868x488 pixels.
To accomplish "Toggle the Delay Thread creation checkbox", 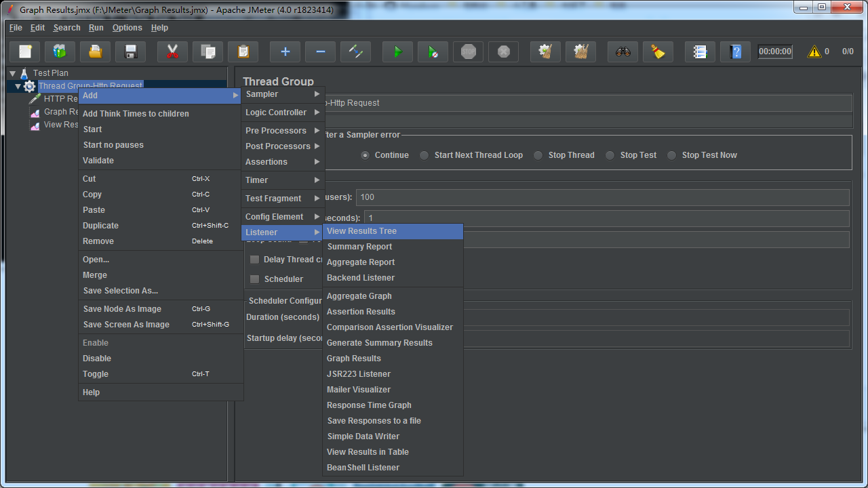I will click(x=255, y=260).
